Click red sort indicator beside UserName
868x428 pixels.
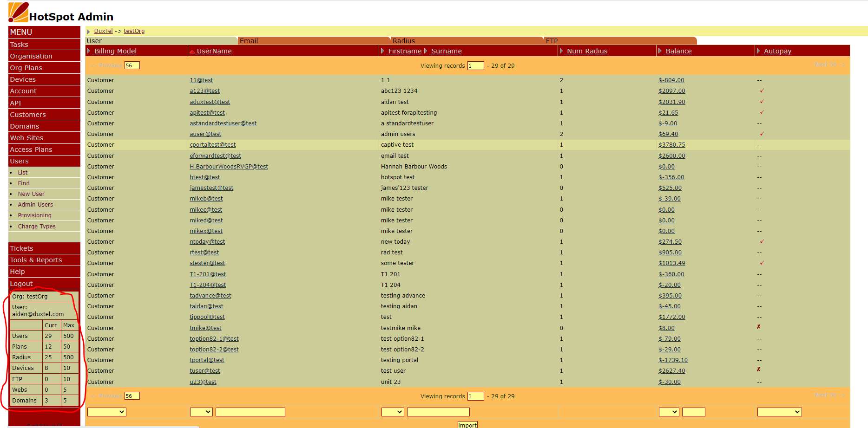[x=192, y=52]
